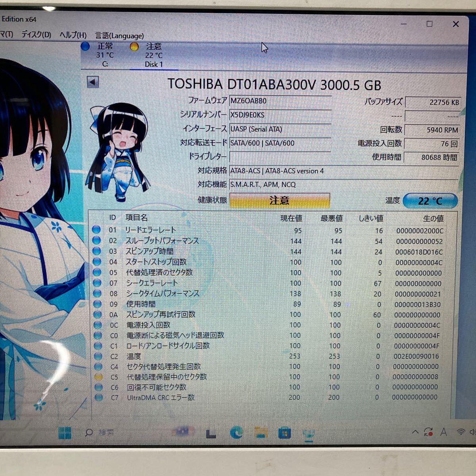
Task: Open the ヘルプ(H) menu
Action: [73, 35]
